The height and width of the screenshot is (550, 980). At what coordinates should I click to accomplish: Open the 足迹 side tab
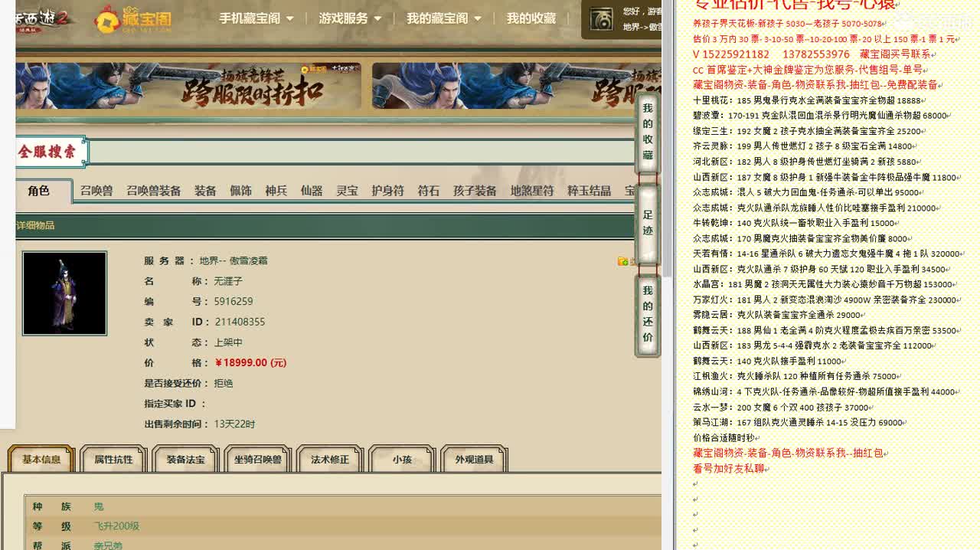648,224
